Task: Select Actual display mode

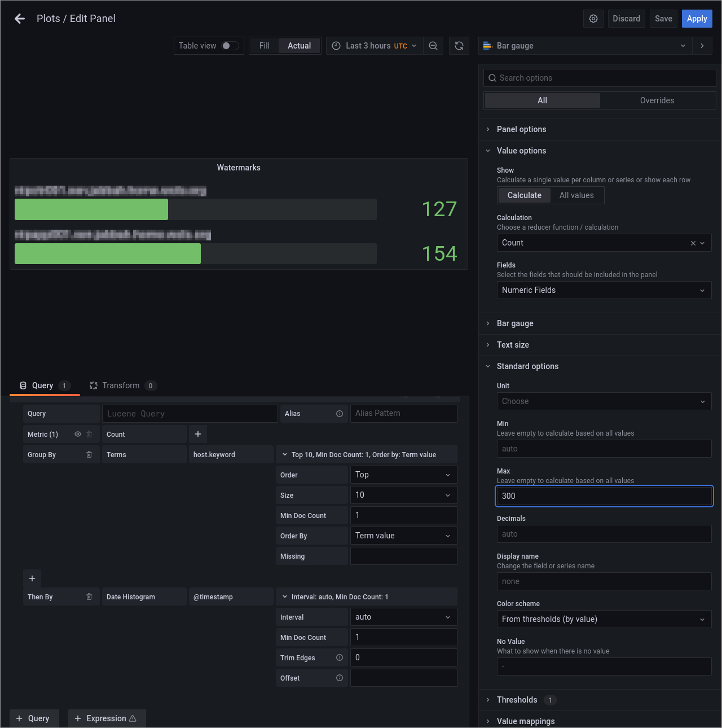Action: pos(299,46)
